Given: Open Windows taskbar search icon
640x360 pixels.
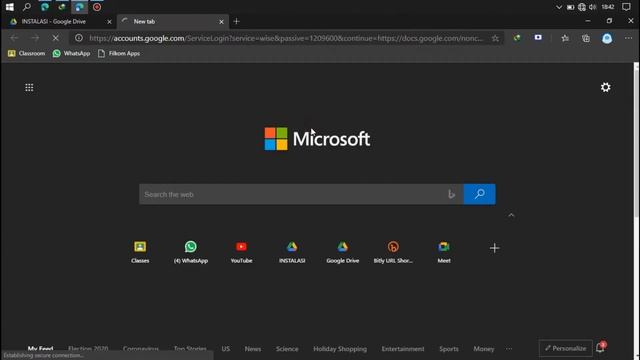Looking at the screenshot, I should (27, 7).
